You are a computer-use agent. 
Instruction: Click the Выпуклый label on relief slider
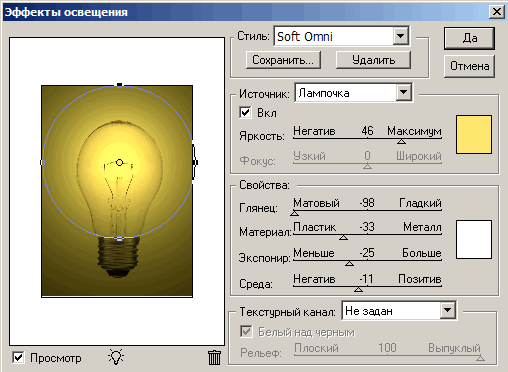coord(454,348)
